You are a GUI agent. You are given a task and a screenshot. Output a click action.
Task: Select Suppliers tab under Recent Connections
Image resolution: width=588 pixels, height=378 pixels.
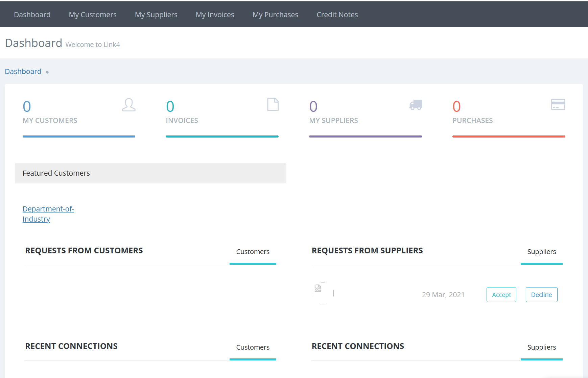[542, 347]
